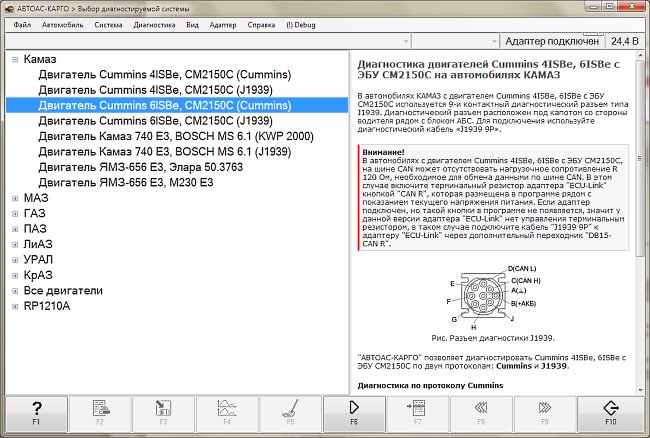Open the F4 graphs icon button
This screenshot has height=438, width=650.
[x=227, y=414]
